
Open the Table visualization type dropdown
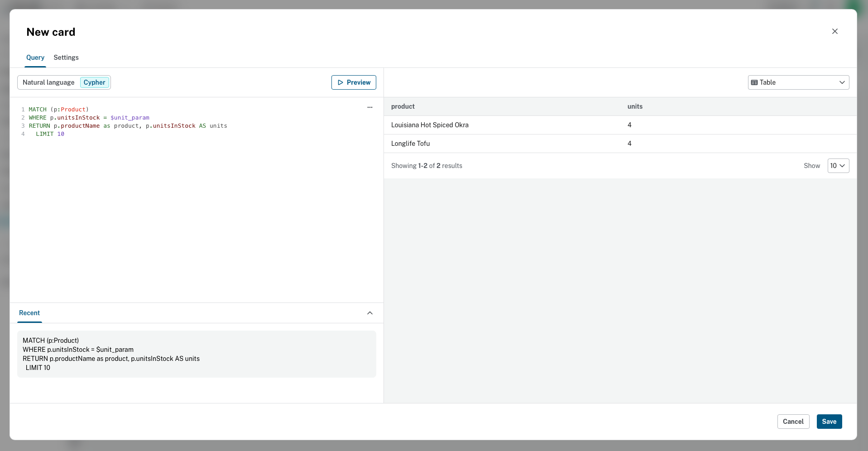point(798,82)
